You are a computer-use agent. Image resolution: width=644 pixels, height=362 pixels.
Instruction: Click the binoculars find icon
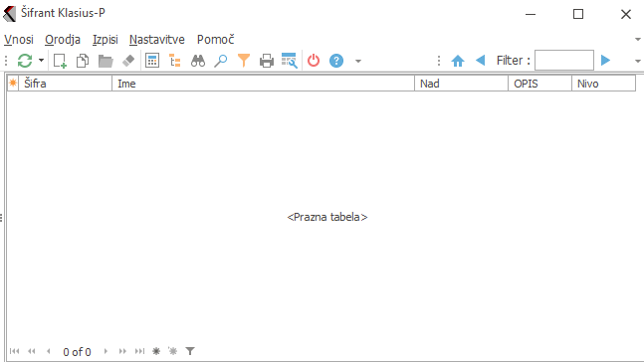click(198, 61)
